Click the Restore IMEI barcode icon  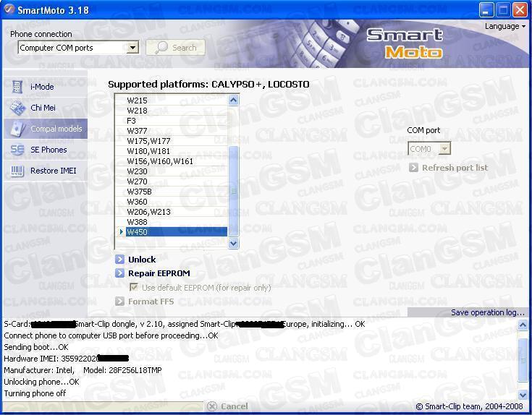(17, 171)
